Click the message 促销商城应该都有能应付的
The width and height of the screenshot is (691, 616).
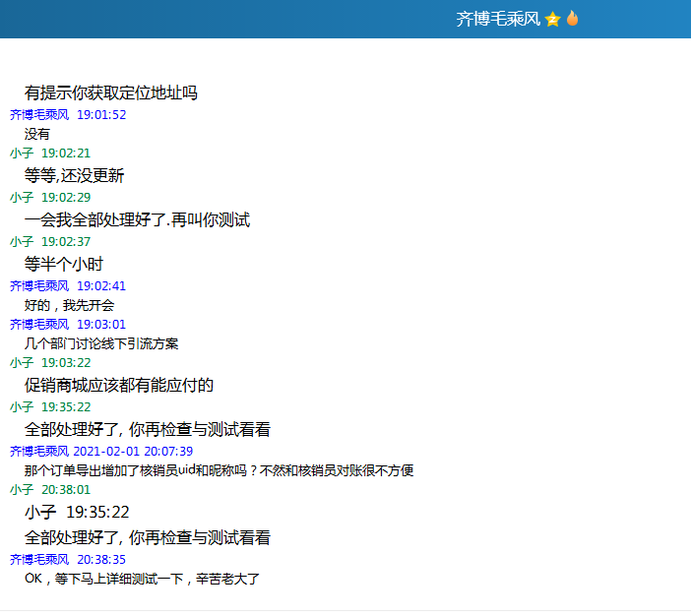[x=119, y=385]
